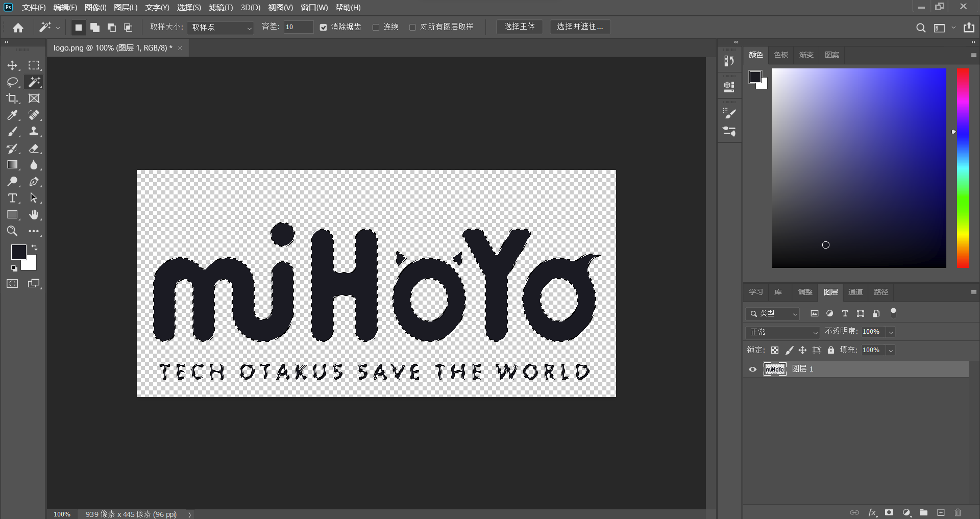Select the Eyedropper tool
Image resolution: width=980 pixels, height=519 pixels.
[x=13, y=115]
